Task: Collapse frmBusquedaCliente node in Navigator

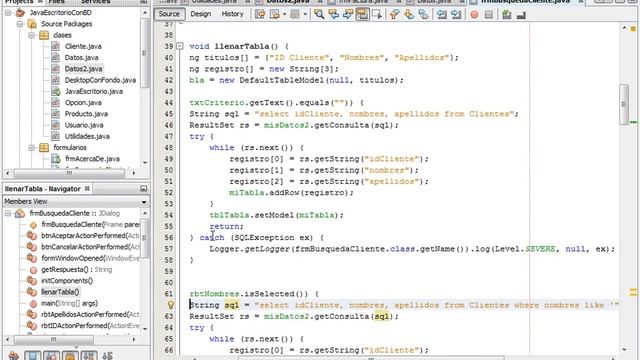Action: point(8,213)
